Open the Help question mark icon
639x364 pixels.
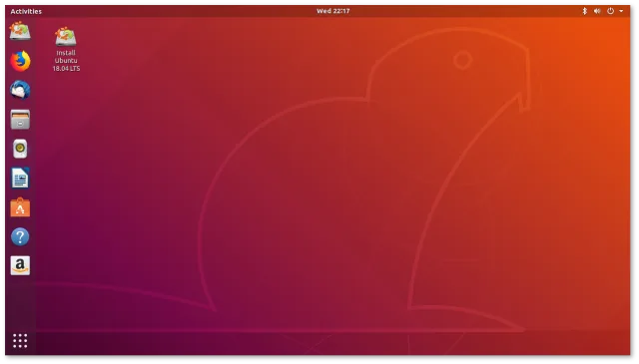pos(20,236)
